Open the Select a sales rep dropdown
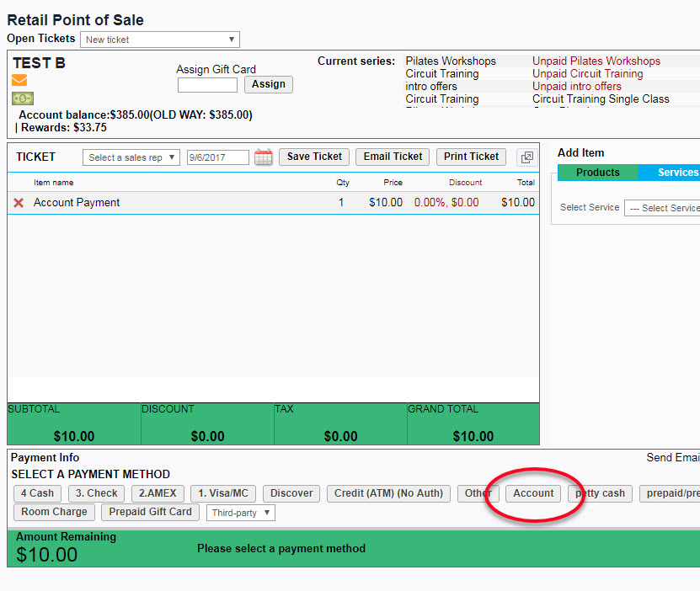The height and width of the screenshot is (591, 700). (x=131, y=157)
